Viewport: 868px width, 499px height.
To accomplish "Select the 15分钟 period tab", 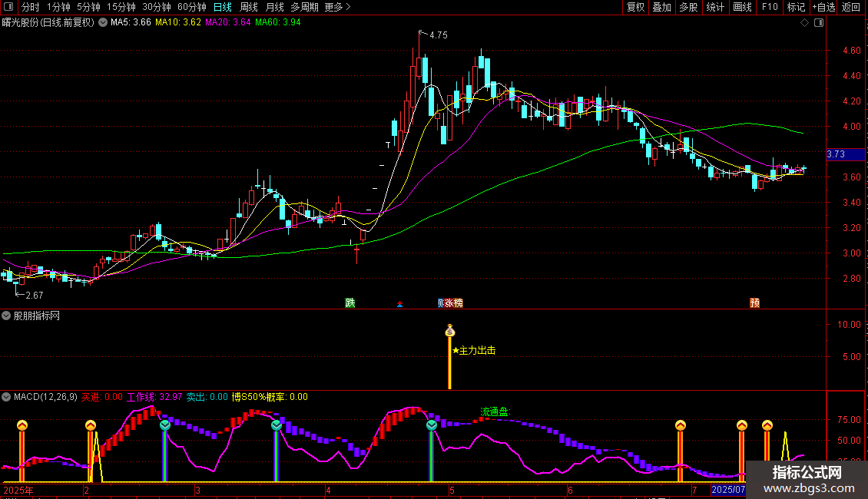I will (121, 7).
